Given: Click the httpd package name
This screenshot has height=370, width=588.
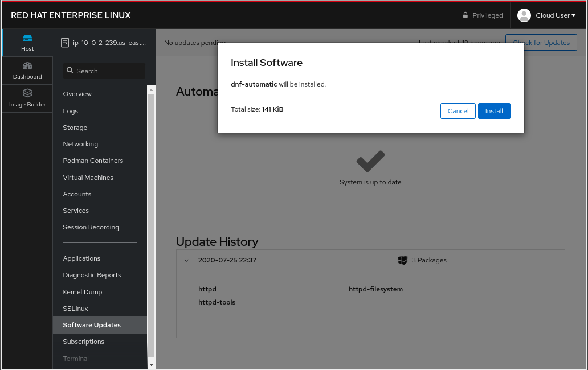Looking at the screenshot, I should coord(207,289).
